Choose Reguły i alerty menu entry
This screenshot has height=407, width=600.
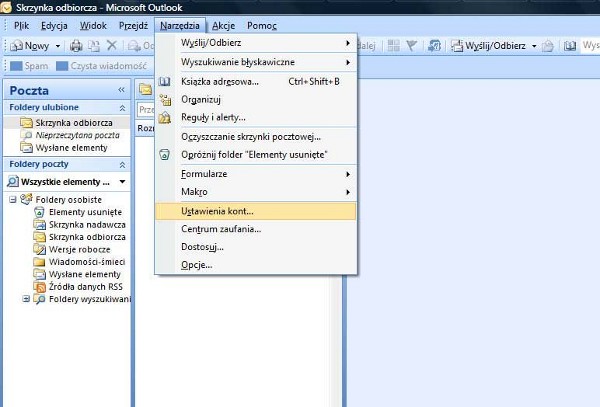point(256,117)
